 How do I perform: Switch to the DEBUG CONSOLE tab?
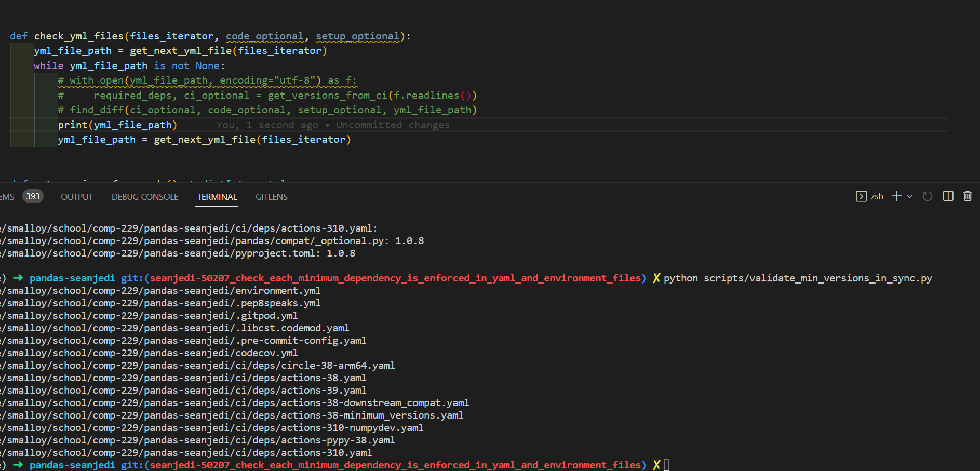click(x=145, y=197)
